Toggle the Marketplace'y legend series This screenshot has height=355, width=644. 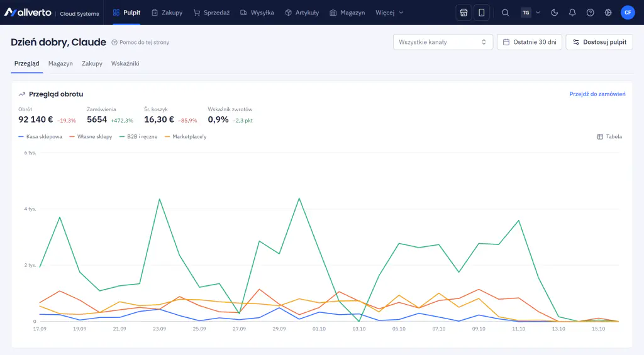click(x=186, y=137)
